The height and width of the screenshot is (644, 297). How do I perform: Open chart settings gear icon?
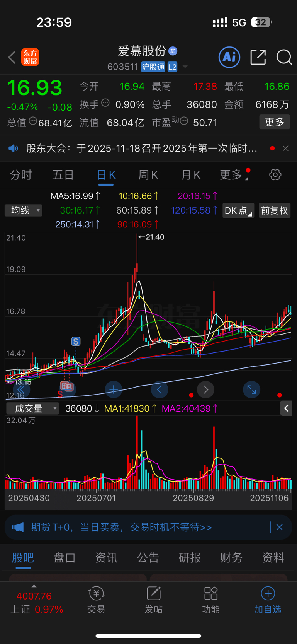[275, 175]
